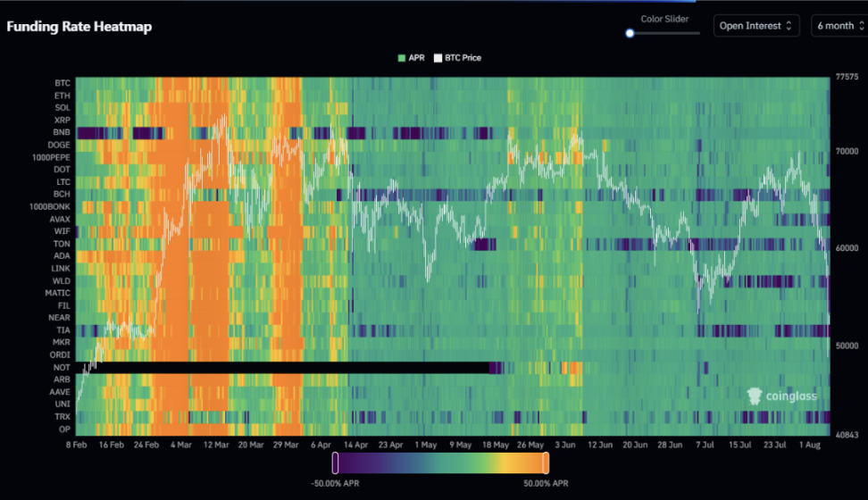
Task: Click the NOT row label
Action: [x=62, y=367]
